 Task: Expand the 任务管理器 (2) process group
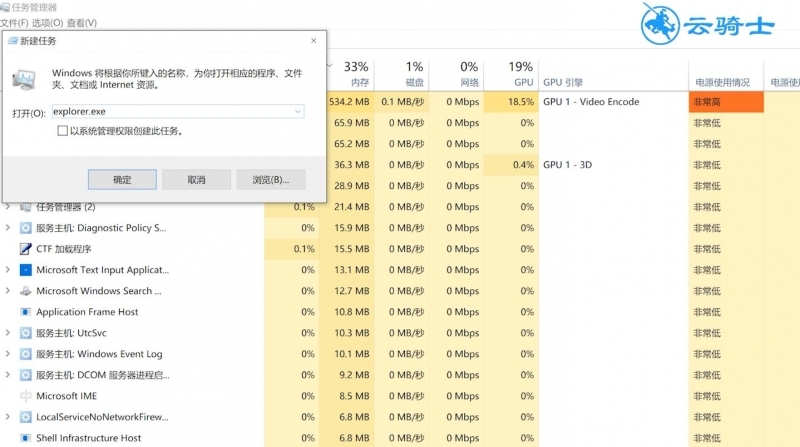pos(8,207)
